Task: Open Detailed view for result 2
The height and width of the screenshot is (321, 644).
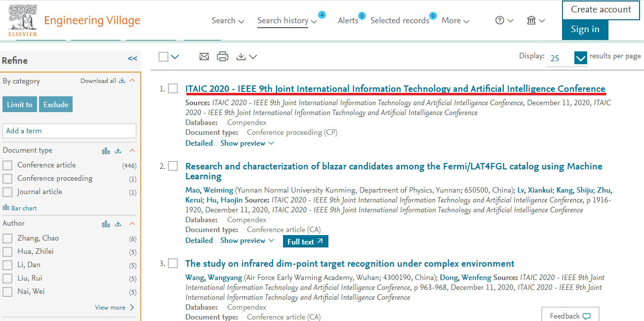Action: pos(199,241)
